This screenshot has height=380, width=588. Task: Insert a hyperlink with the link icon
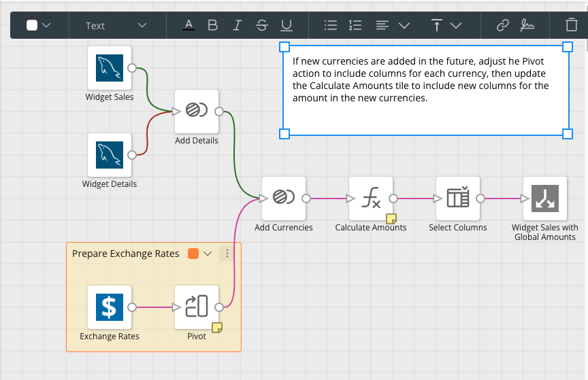coord(502,25)
